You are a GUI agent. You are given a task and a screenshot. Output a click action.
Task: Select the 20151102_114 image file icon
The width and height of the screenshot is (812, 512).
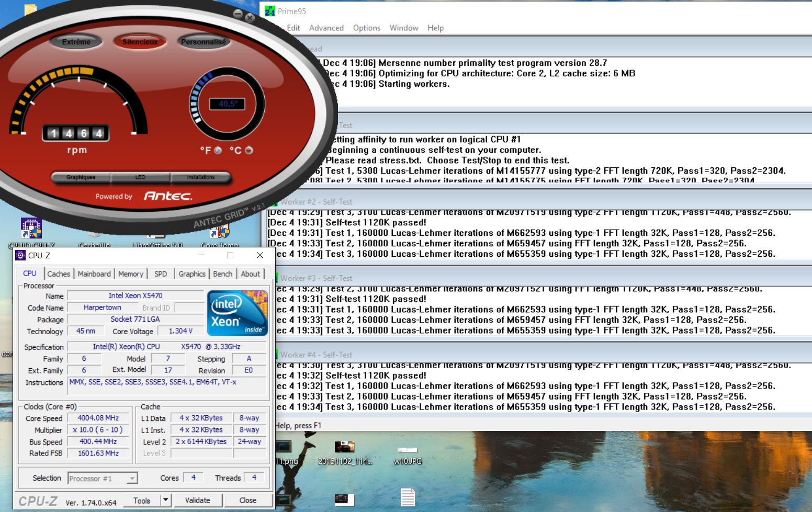344,448
